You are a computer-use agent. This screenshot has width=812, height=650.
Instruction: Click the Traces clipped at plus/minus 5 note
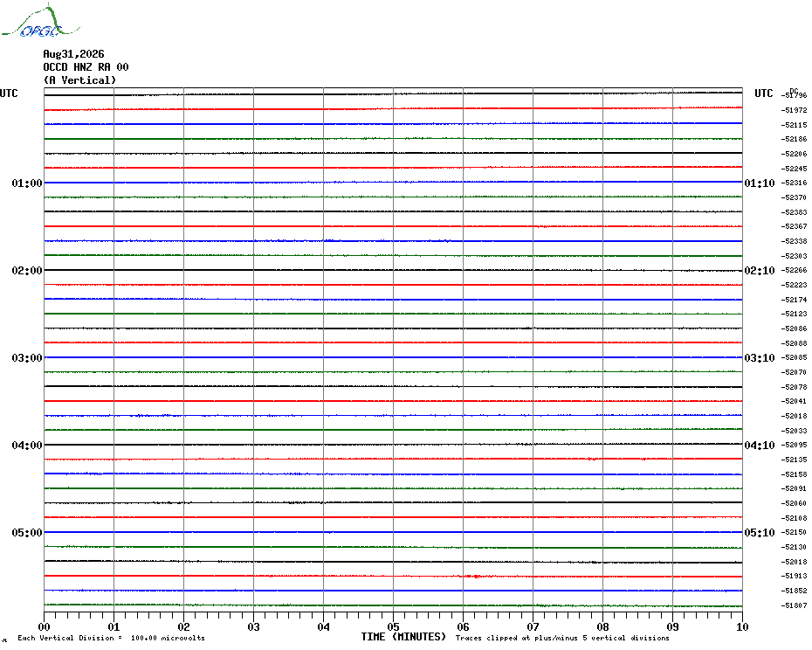tap(562, 638)
